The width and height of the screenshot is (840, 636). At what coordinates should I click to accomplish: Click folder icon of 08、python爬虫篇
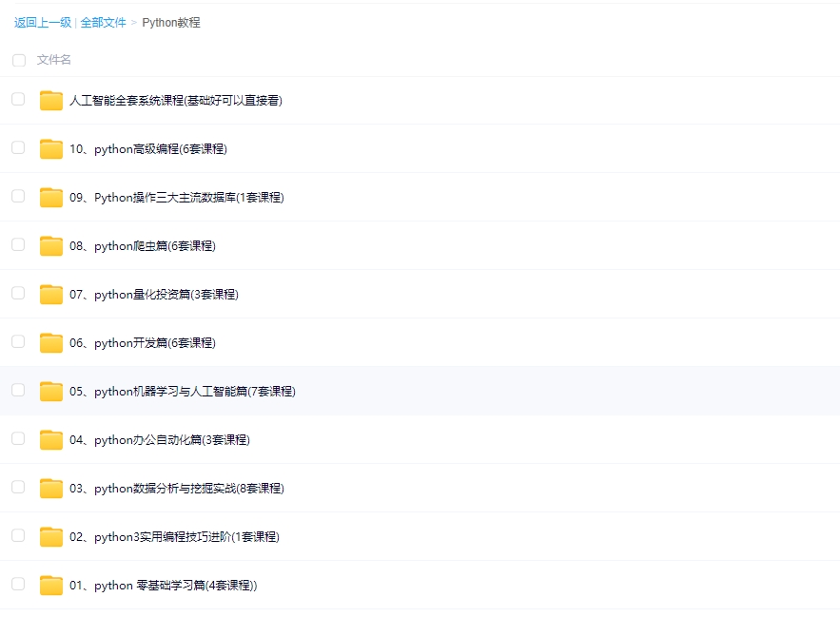point(50,245)
